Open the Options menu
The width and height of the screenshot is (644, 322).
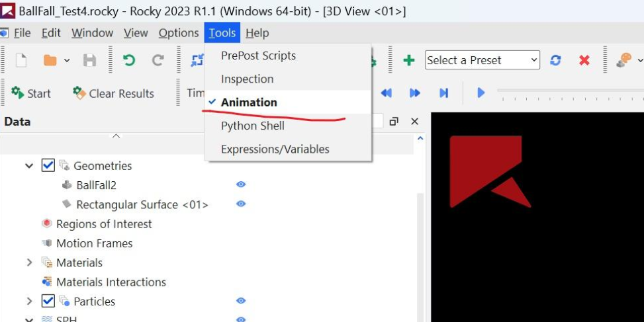[178, 32]
